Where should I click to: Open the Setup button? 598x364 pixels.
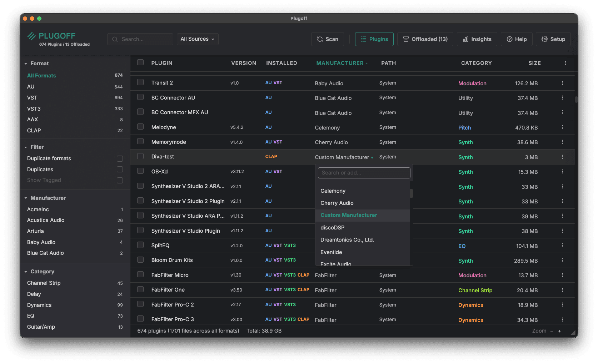[553, 39]
